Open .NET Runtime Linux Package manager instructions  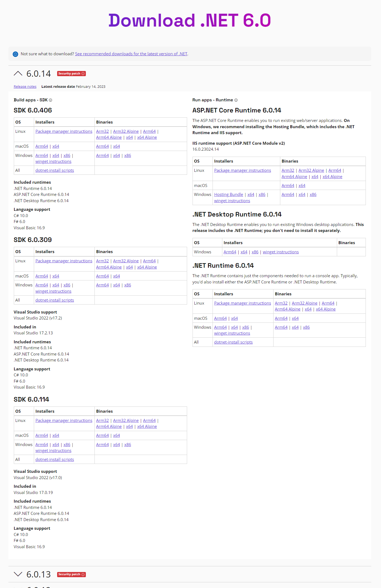click(x=243, y=303)
